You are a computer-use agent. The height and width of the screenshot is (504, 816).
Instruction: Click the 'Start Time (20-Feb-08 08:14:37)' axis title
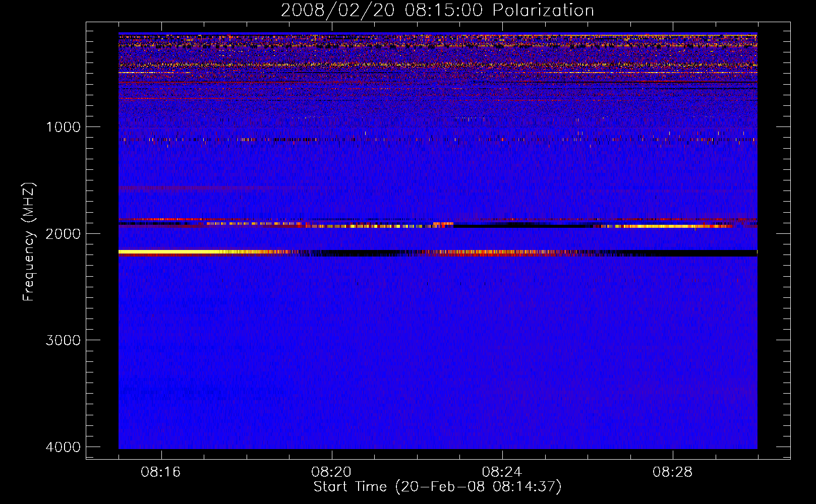pyautogui.click(x=437, y=487)
